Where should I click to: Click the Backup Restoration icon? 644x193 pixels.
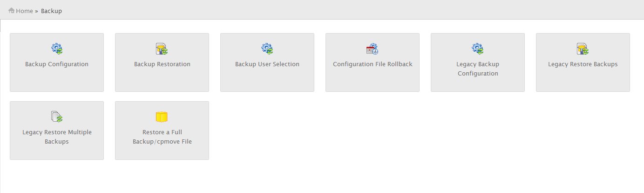[x=162, y=48]
